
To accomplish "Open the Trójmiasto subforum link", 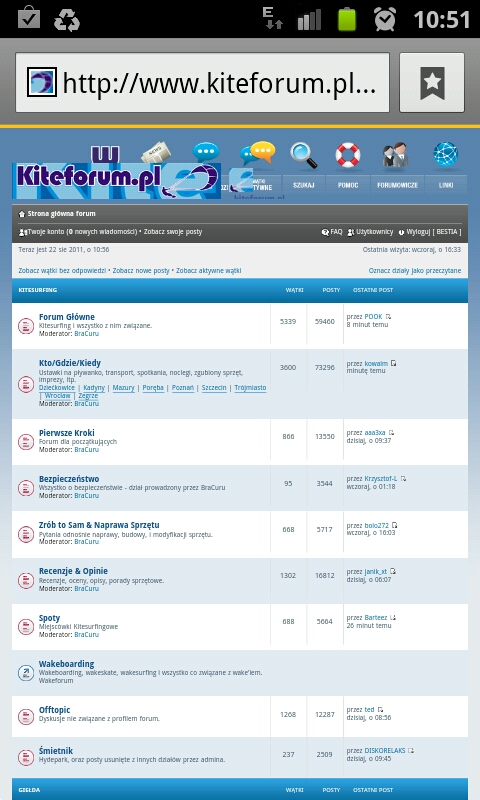I will click(x=250, y=388).
